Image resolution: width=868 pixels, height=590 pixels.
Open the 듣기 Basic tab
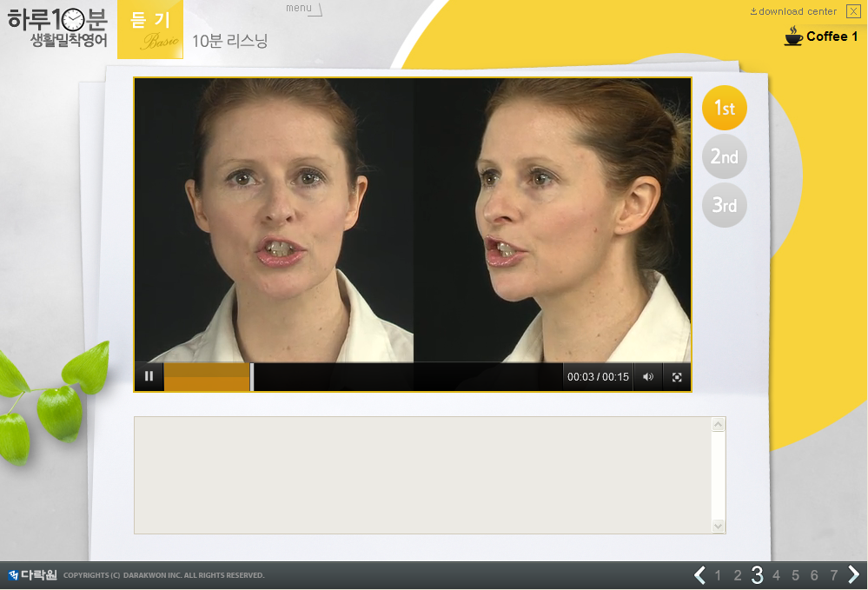tap(150, 29)
